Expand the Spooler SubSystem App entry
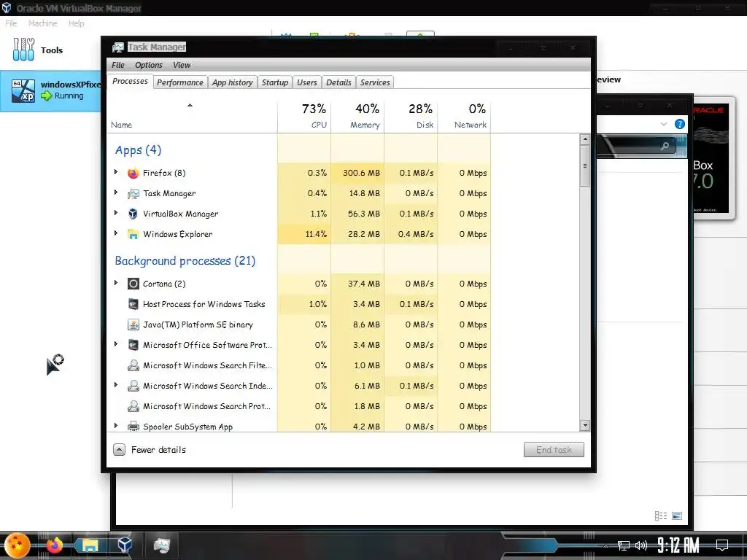This screenshot has width=747, height=560. click(116, 426)
